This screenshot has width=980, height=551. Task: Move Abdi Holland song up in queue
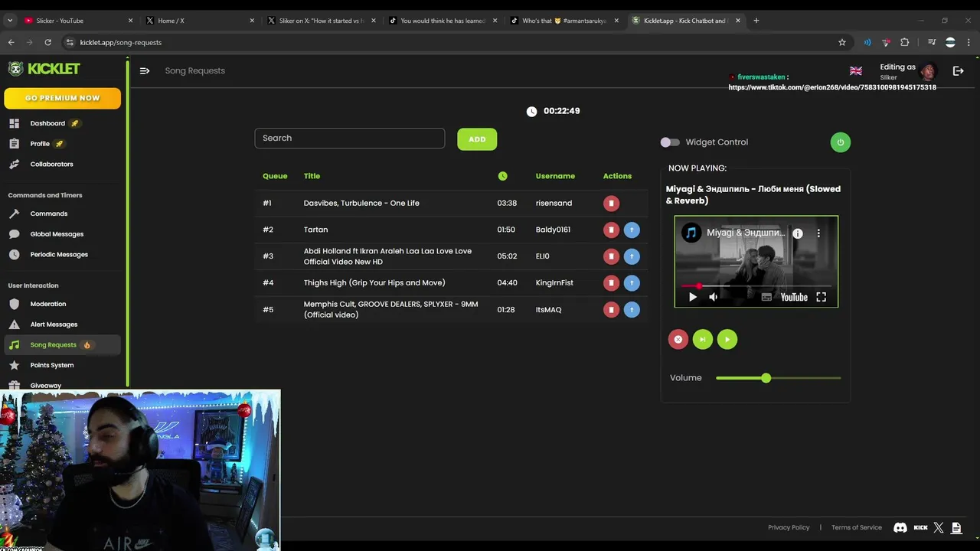coord(632,256)
